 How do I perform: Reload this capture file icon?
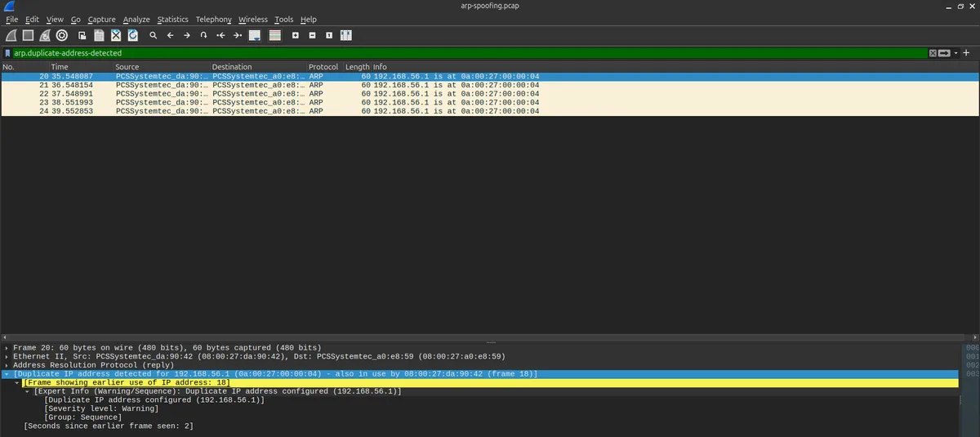coord(132,35)
